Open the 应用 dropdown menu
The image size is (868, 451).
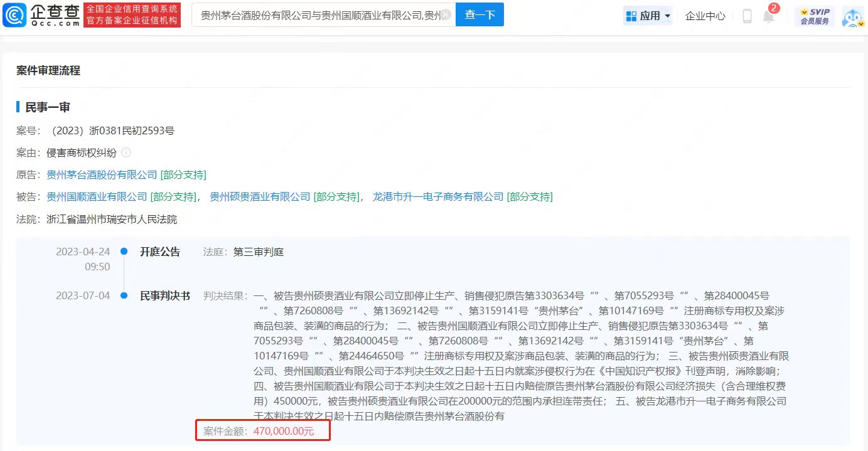point(648,16)
